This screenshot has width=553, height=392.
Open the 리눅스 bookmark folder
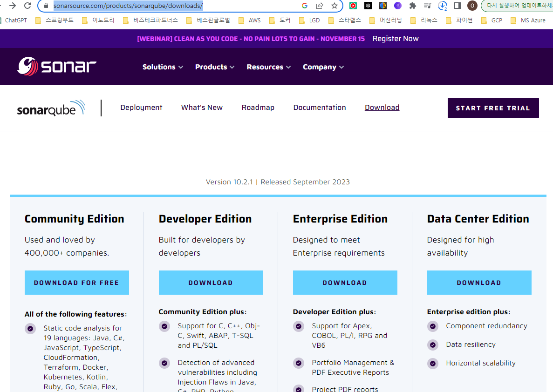(424, 20)
